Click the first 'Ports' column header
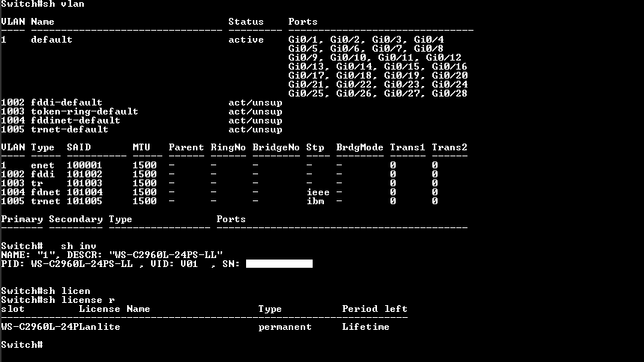Image resolution: width=644 pixels, height=362 pixels. pos(303,22)
